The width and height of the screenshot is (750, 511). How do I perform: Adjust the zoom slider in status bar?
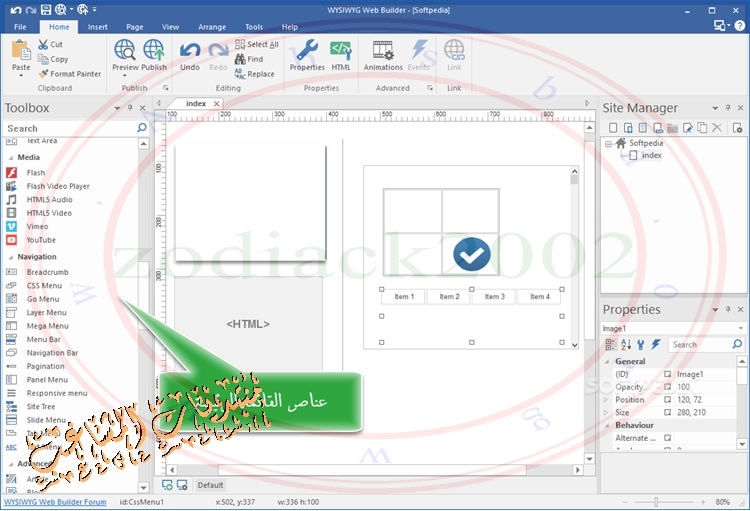[656, 501]
